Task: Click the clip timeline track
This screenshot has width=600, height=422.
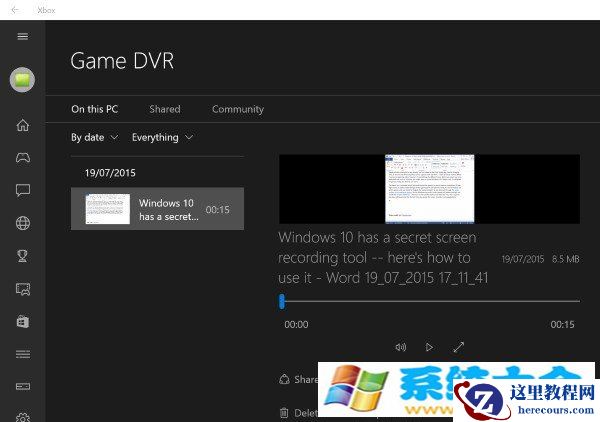Action: (429, 301)
